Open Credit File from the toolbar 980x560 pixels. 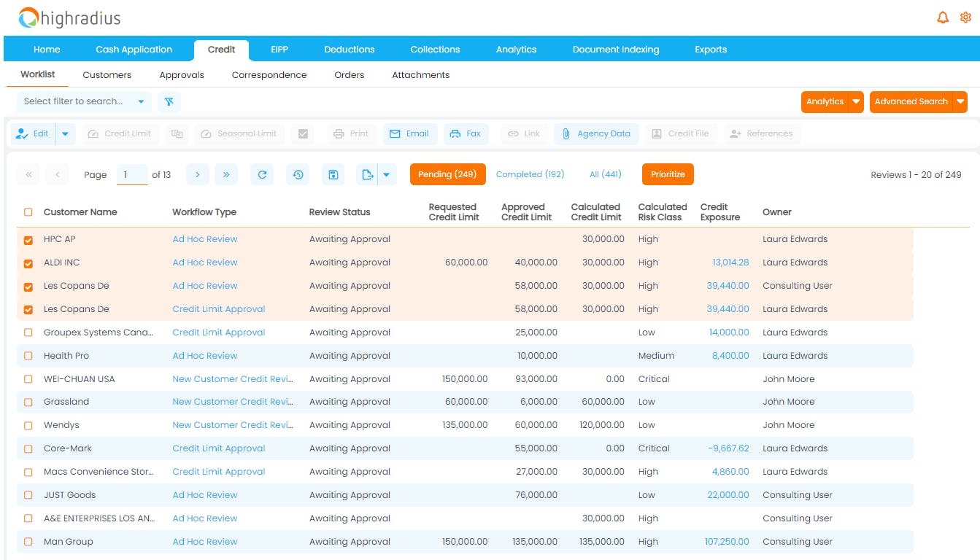[x=680, y=133]
